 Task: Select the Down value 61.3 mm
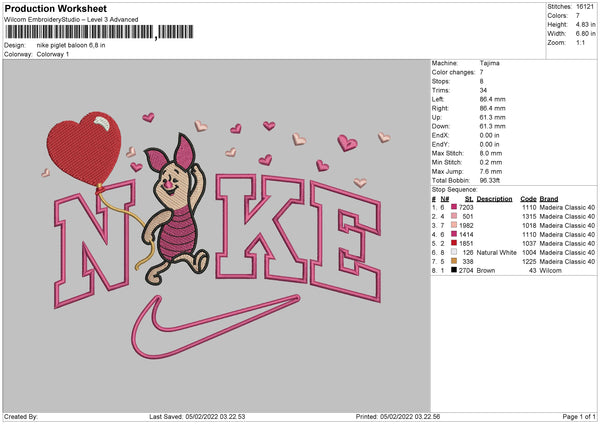(x=492, y=126)
